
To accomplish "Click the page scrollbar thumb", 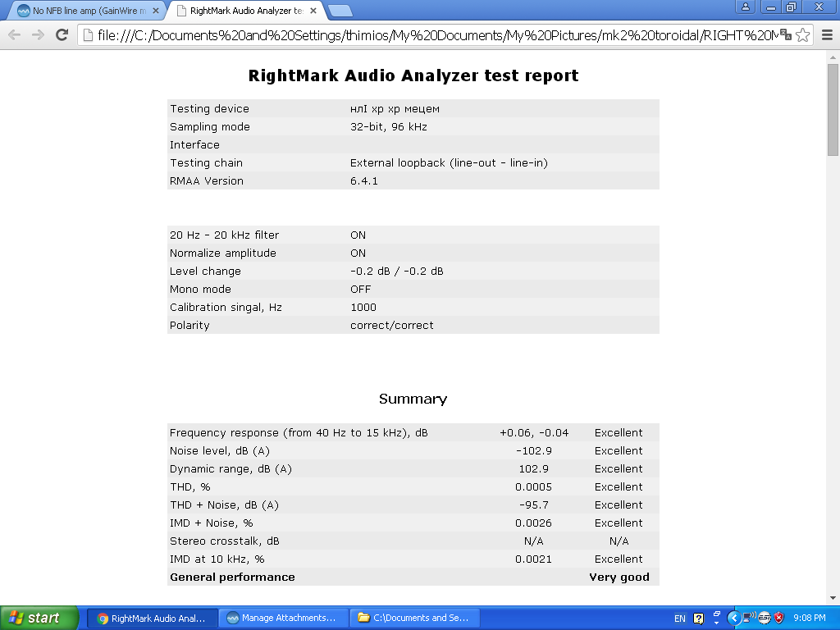I will [833, 109].
